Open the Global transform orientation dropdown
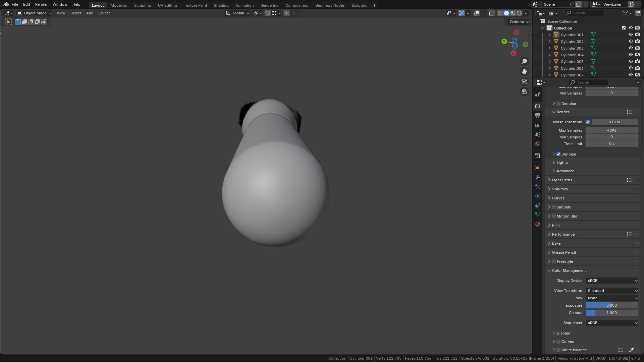Viewport: 644px width, 362px height. click(x=237, y=13)
